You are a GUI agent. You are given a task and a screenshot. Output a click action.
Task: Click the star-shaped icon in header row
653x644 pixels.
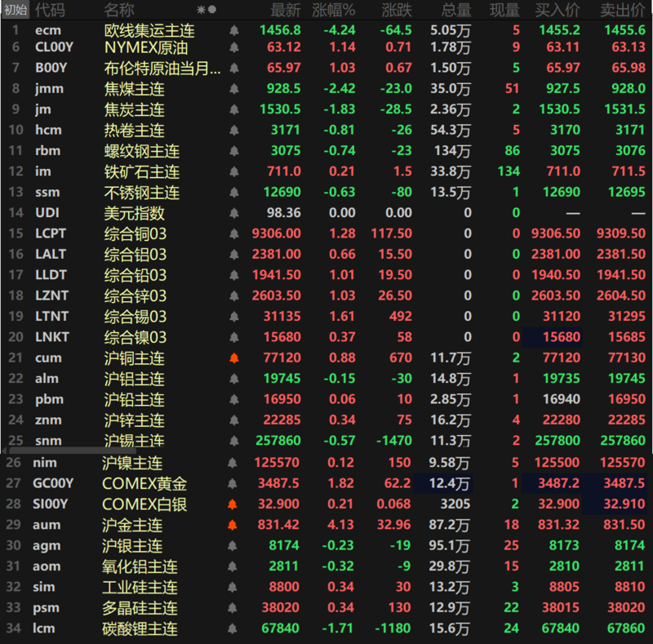coord(202,10)
